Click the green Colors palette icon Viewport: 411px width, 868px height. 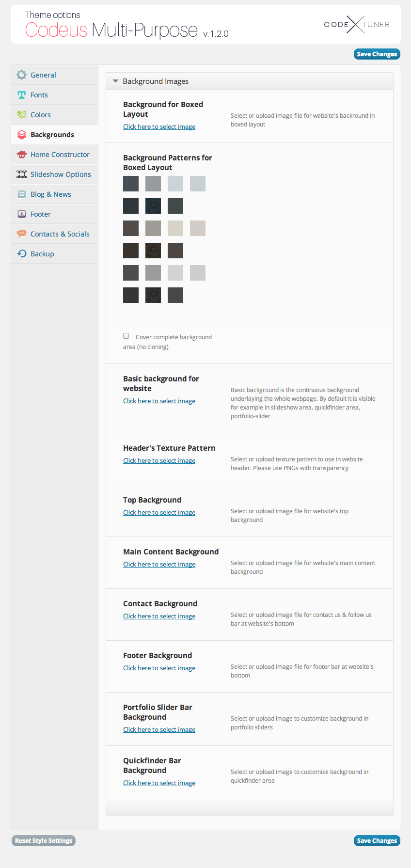tap(22, 114)
